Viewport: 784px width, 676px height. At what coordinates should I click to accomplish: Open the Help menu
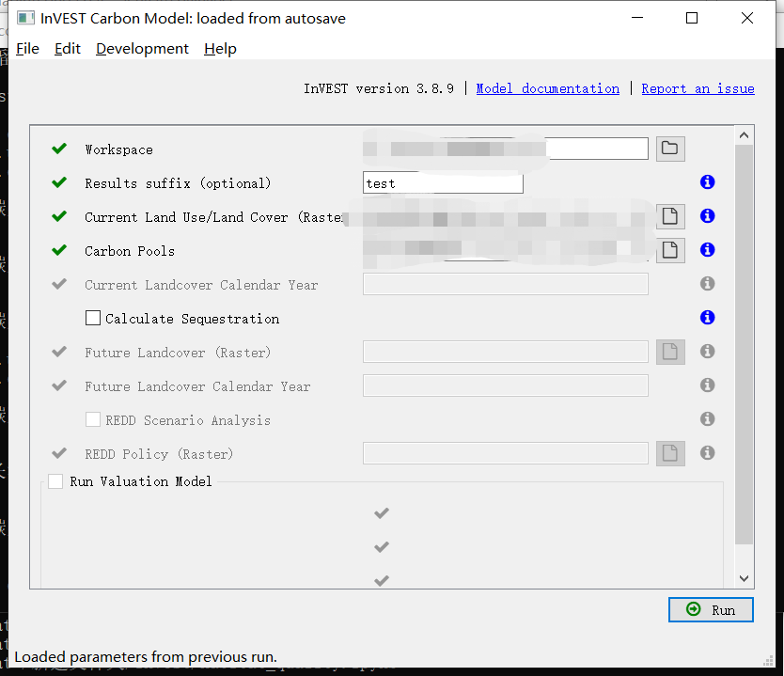pyautogui.click(x=220, y=49)
